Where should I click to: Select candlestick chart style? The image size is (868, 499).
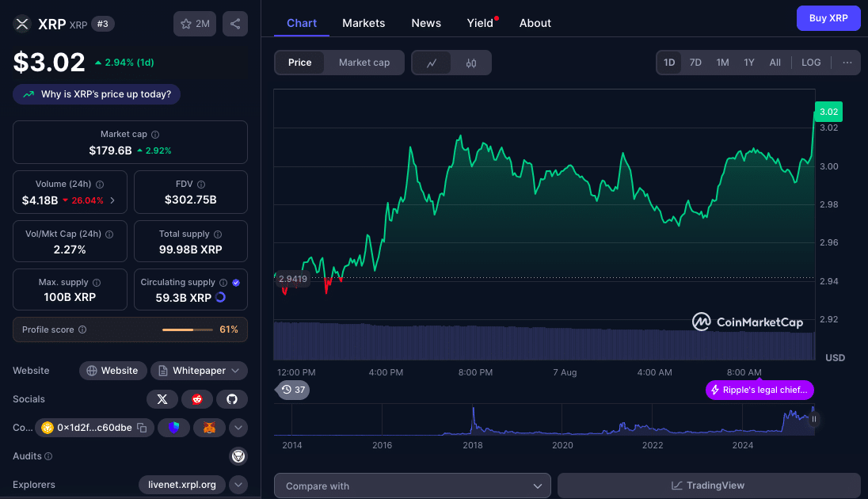(471, 63)
